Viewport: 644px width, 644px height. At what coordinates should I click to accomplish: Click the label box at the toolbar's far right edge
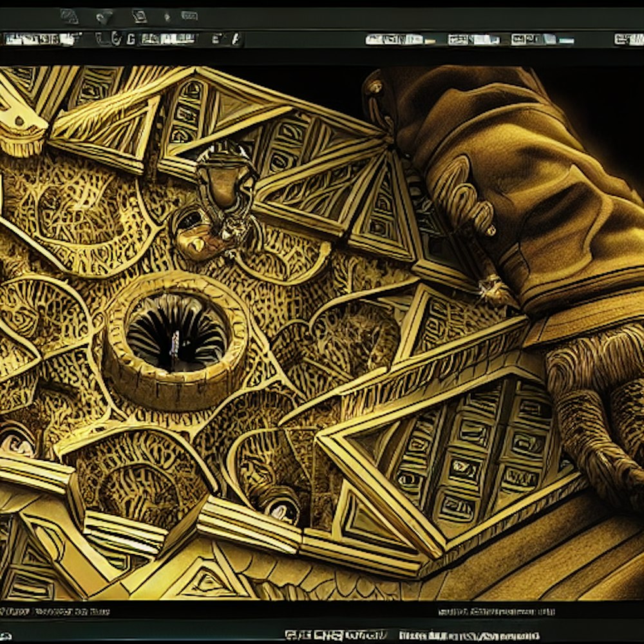[629, 39]
